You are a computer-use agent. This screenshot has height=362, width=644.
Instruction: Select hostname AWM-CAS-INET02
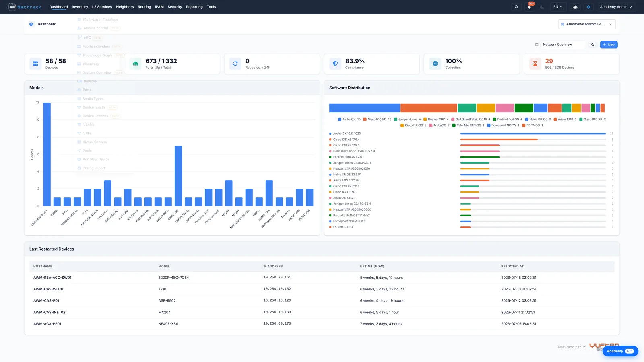point(50,312)
